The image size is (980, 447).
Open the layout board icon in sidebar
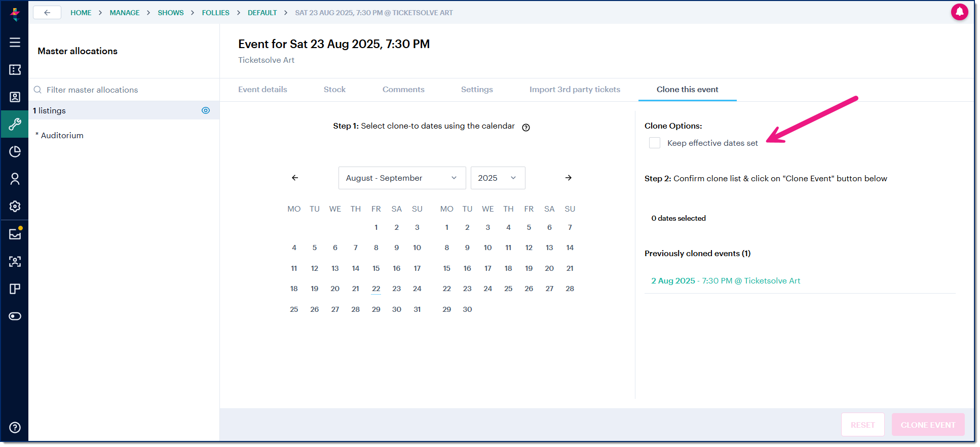tap(15, 289)
